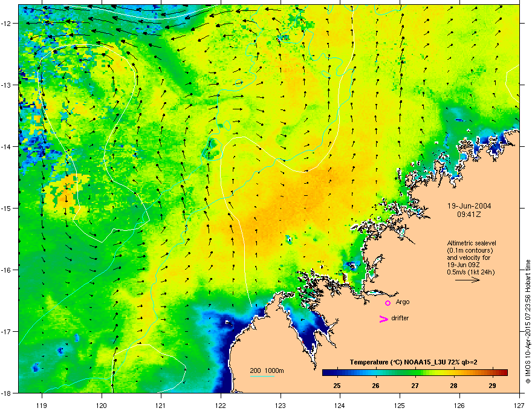Viewport: 532px width, 411px height.
Task: Click the longitude label 126
Action: pos(459,405)
